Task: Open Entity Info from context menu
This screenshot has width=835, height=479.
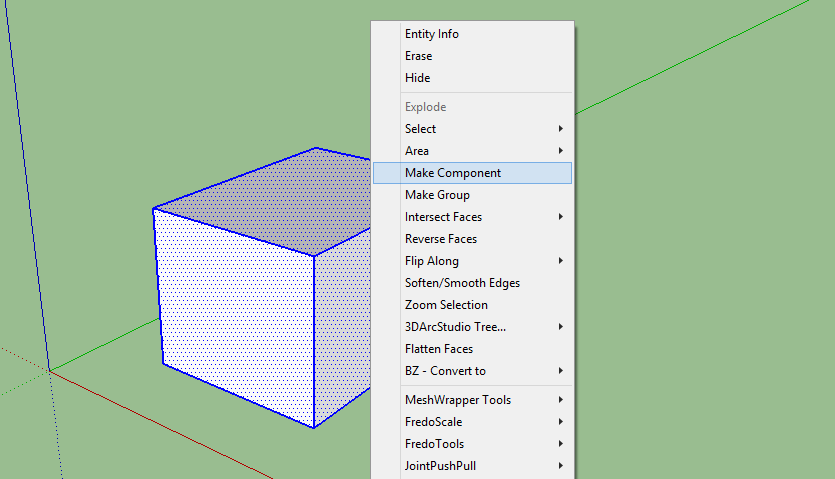Action: point(472,34)
